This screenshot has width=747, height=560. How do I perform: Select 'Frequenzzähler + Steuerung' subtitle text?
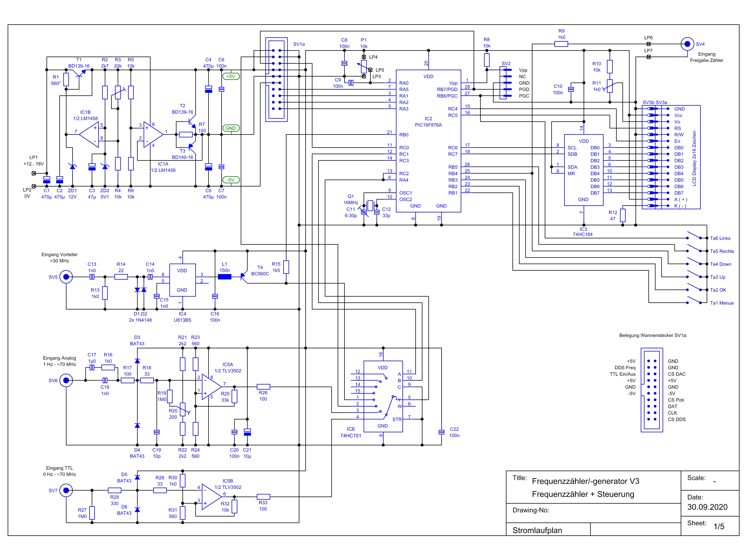583,494
